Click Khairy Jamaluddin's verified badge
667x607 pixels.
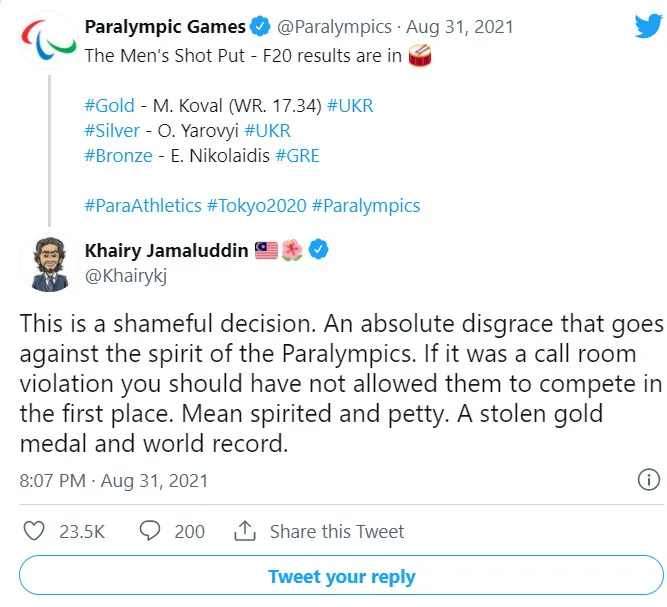point(319,250)
